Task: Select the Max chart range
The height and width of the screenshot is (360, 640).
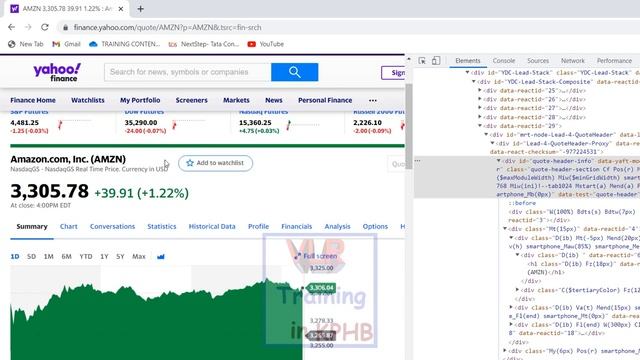Action: point(139,257)
